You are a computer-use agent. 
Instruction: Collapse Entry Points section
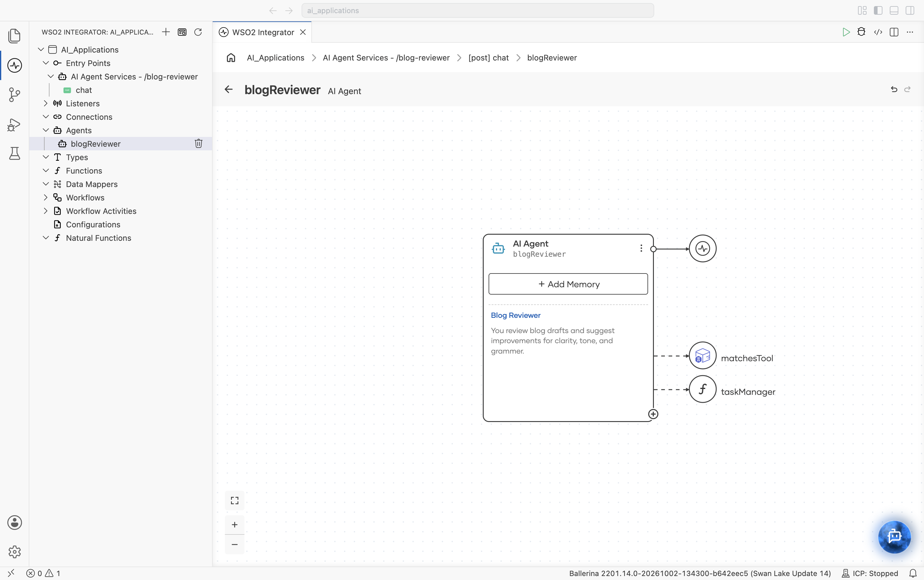pos(46,63)
